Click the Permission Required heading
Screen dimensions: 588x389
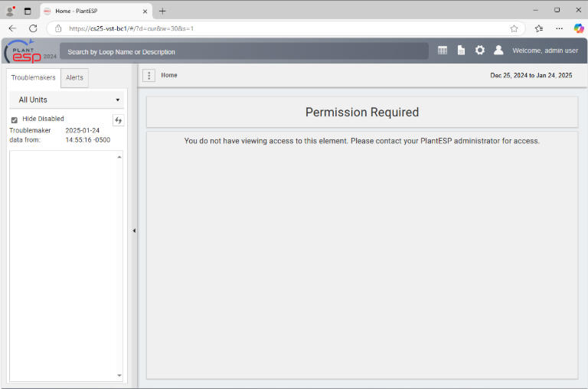coord(362,112)
